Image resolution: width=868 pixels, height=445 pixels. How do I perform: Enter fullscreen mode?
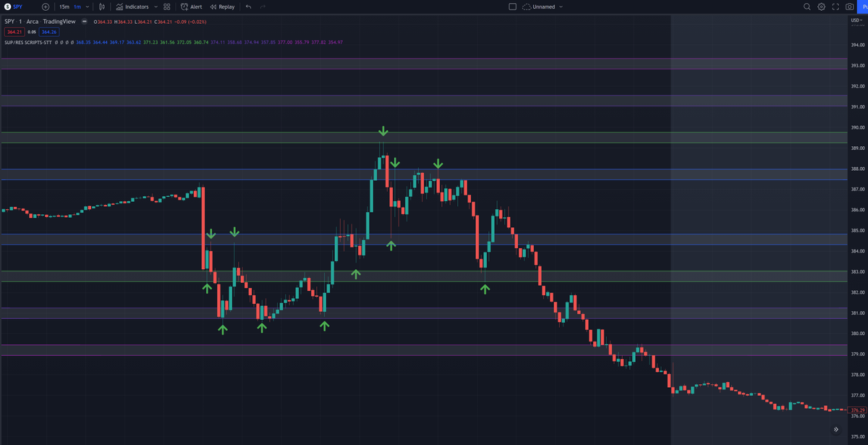pos(835,7)
